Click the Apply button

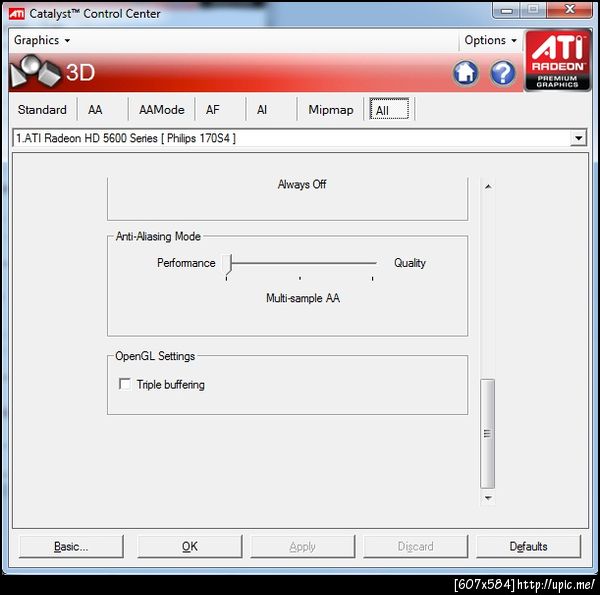point(303,546)
